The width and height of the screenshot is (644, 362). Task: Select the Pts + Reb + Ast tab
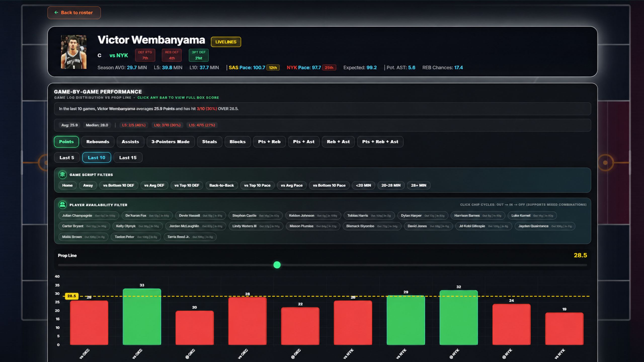click(380, 142)
